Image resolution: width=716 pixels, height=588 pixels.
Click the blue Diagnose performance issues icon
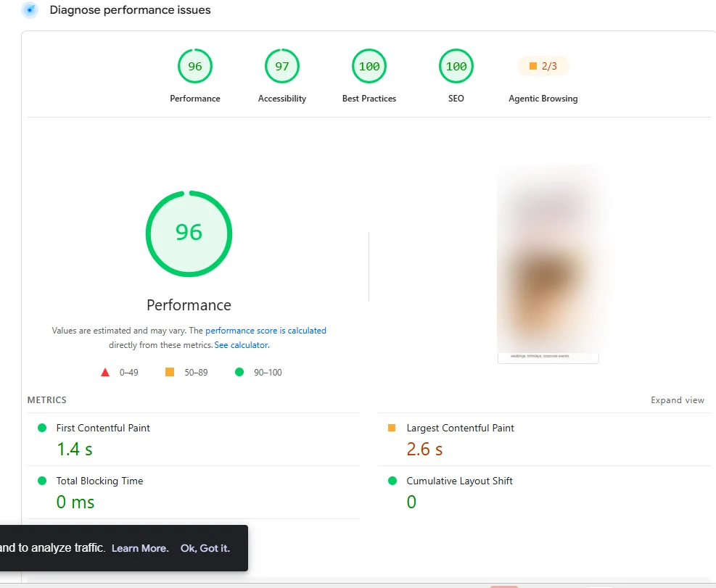point(30,9)
